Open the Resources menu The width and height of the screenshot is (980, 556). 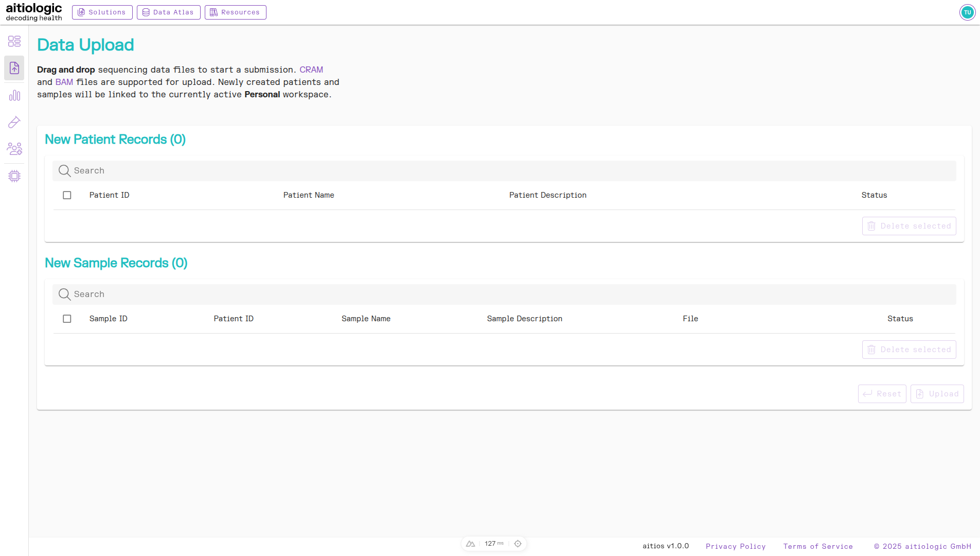[235, 12]
